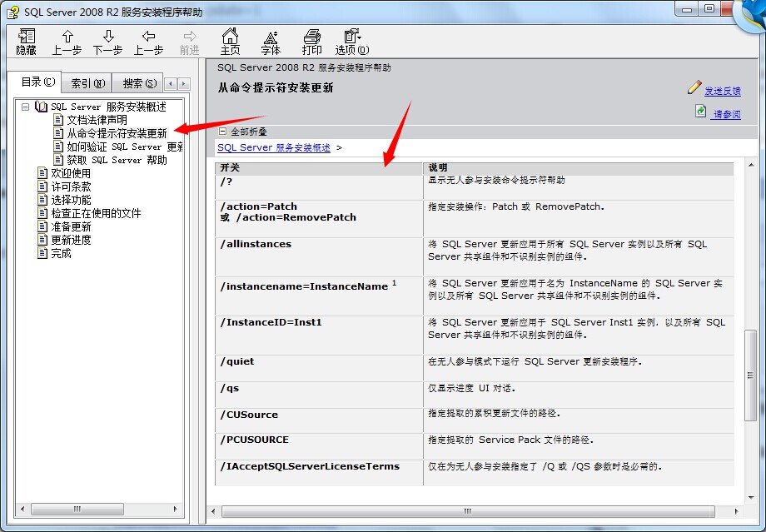
Task: Click the tree pane horizontal scroll thumb
Action: pyautogui.click(x=77, y=509)
